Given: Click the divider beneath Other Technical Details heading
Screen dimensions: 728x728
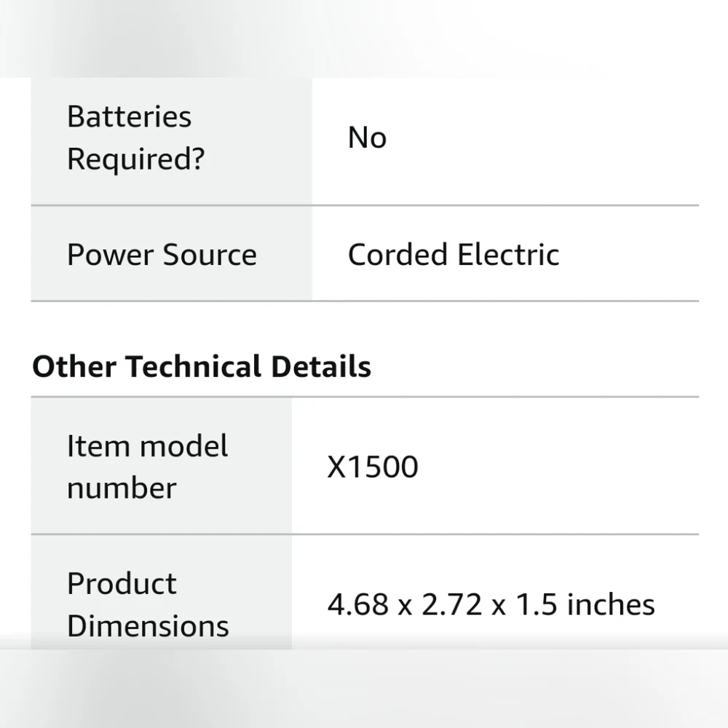Looking at the screenshot, I should coord(365,397).
